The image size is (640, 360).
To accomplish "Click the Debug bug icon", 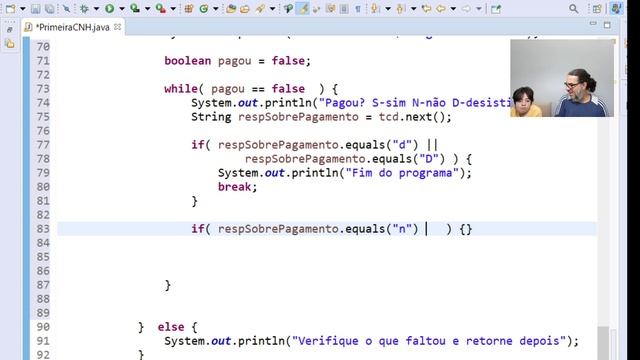I will (x=84, y=9).
